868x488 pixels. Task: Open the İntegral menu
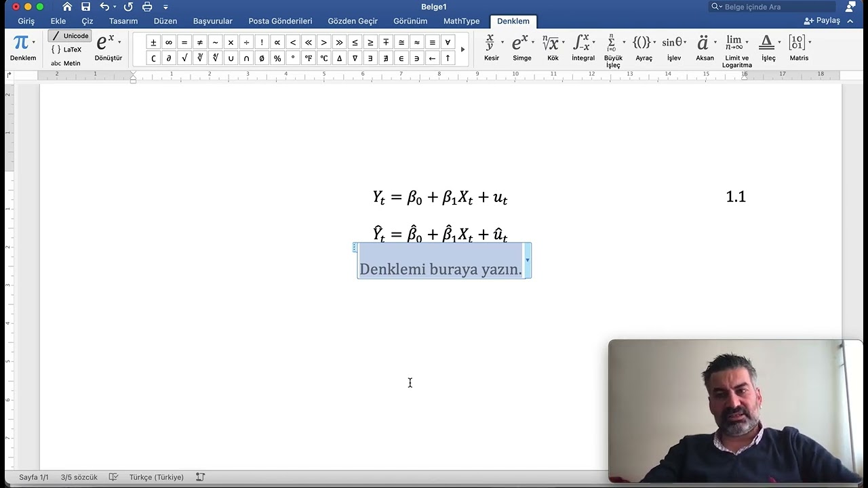(583, 47)
